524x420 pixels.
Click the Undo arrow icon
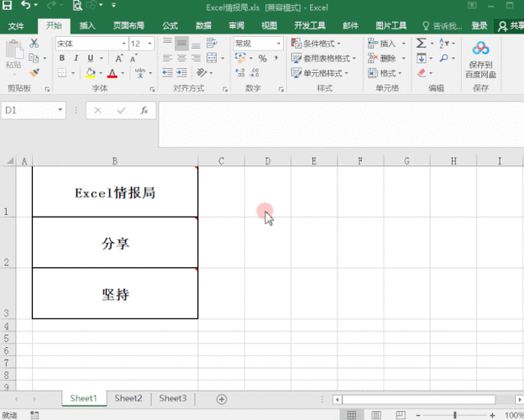click(x=26, y=5)
